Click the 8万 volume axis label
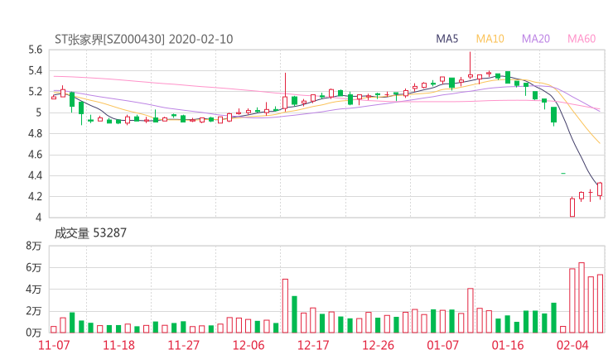The image size is (613, 364). point(34,246)
